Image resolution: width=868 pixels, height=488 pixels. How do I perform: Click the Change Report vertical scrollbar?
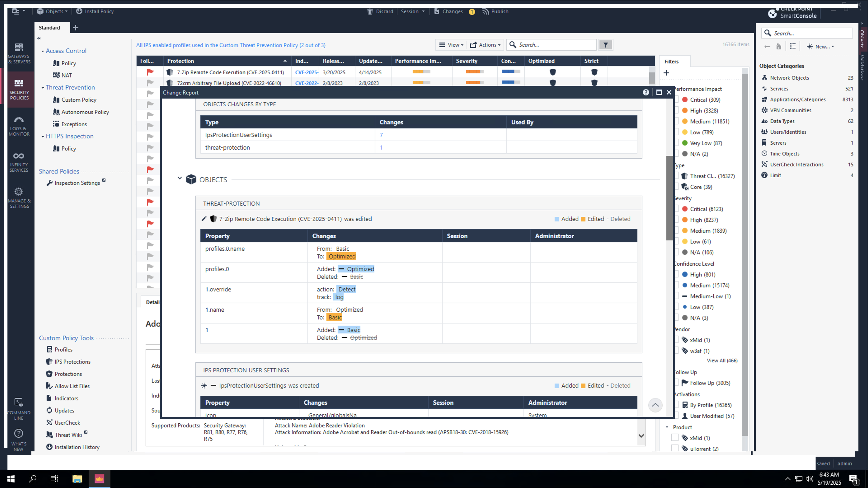click(x=669, y=198)
